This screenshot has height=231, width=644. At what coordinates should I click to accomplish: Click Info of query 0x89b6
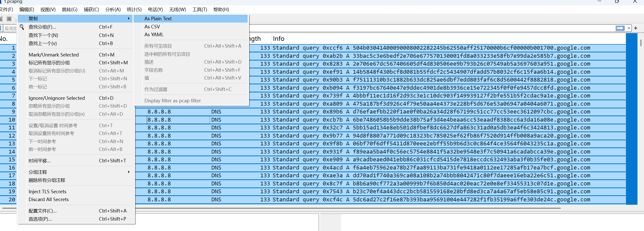pyautogui.click(x=431, y=112)
